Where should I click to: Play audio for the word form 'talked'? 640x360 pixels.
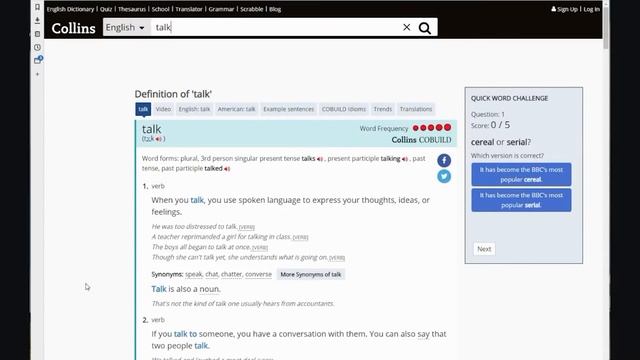(227, 169)
